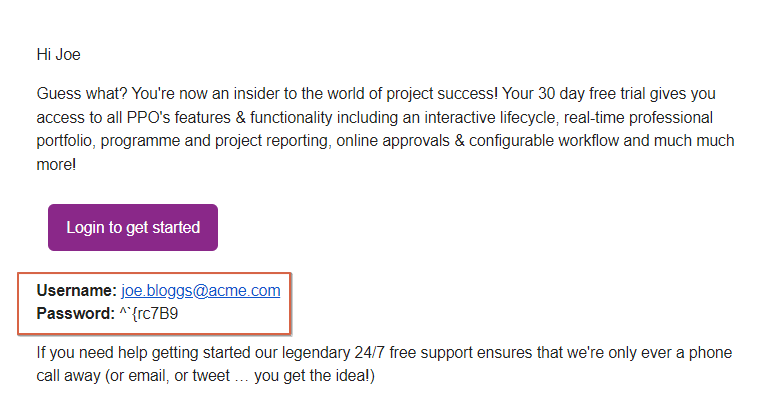Click the words Guess what? in the intro
Screen dimensions: 773x393
point(82,94)
